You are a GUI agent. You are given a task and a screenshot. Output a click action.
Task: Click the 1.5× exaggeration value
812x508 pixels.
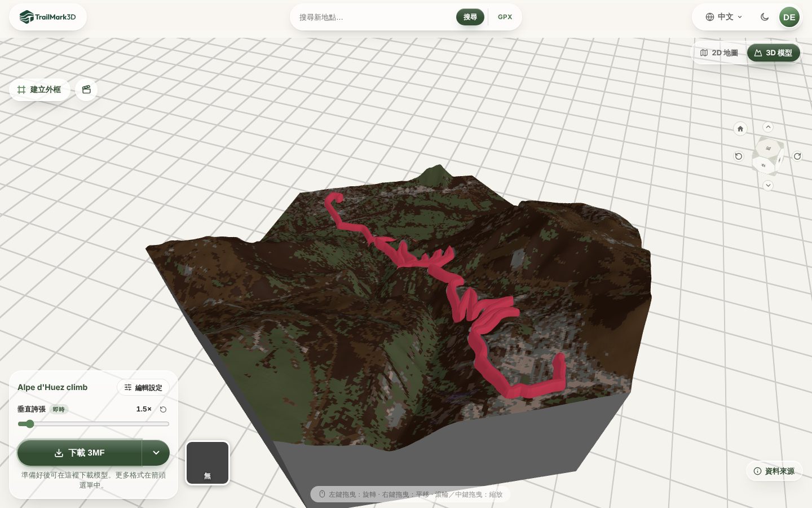(144, 409)
